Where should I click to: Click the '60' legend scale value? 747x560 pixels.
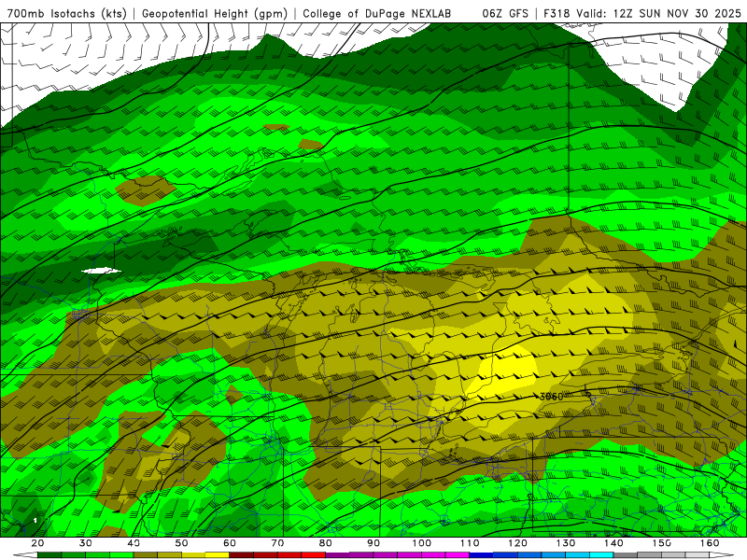tap(230, 543)
